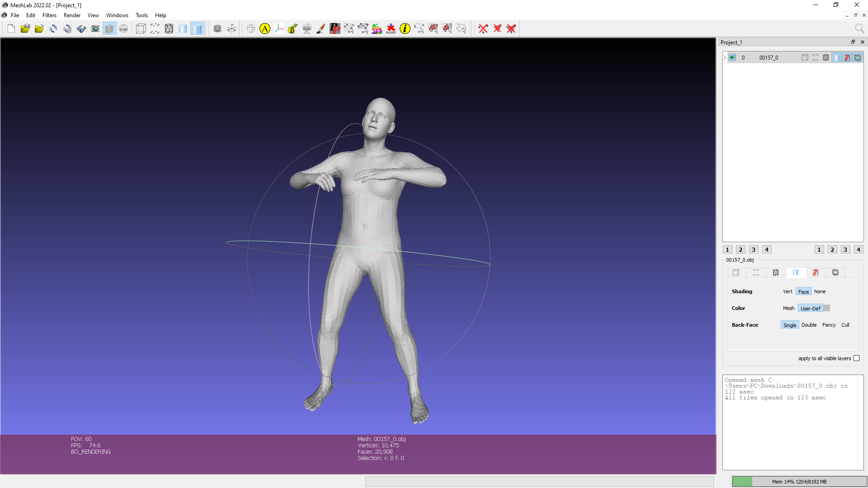Image resolution: width=868 pixels, height=488 pixels.
Task: Open the File menu
Action: point(15,15)
